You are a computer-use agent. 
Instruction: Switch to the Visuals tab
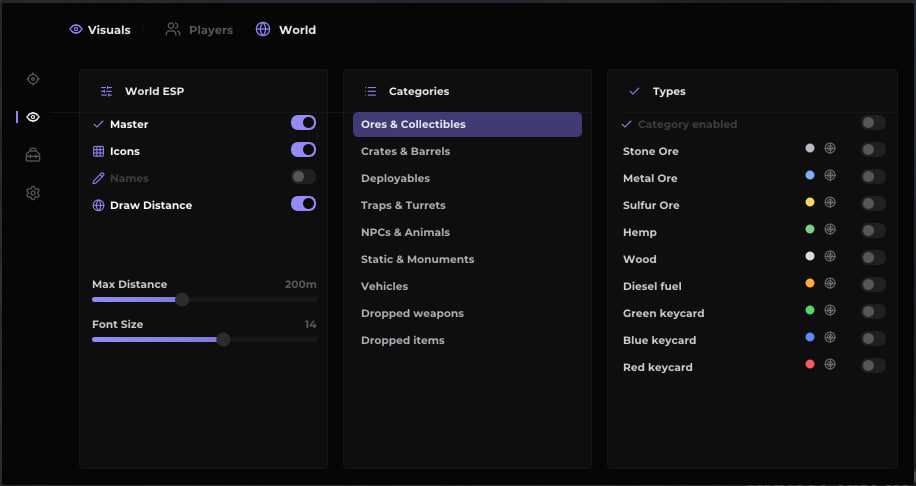point(100,30)
